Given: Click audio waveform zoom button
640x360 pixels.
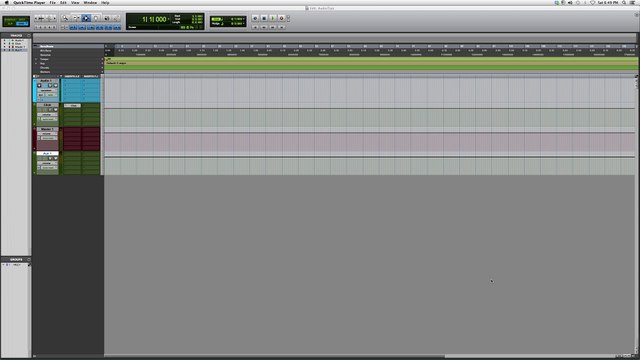Looking at the screenshot, I should pos(41,18).
